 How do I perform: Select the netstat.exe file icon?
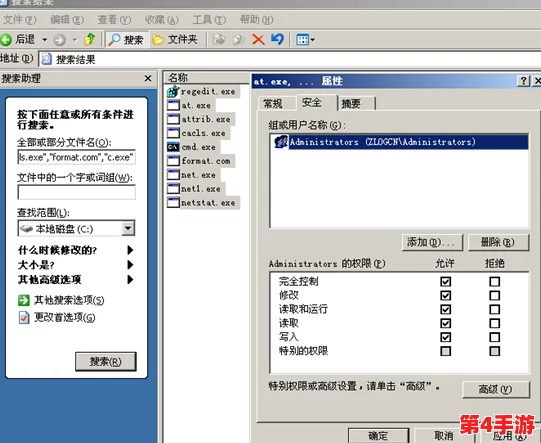173,203
